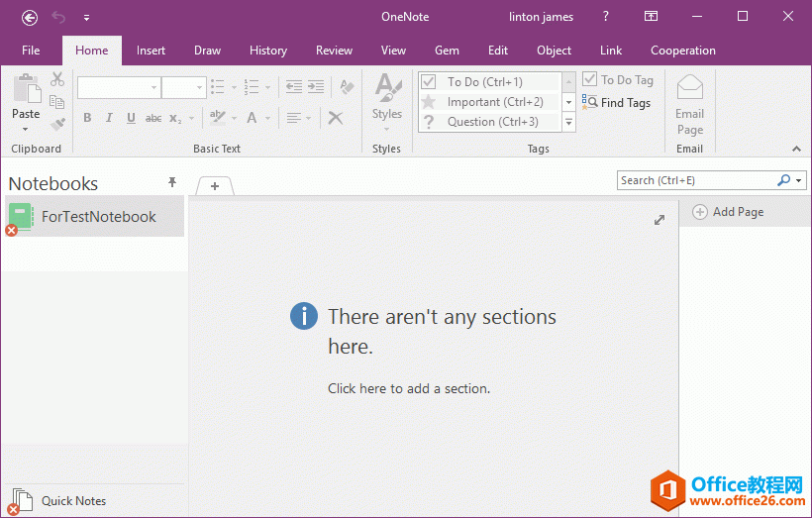This screenshot has width=812, height=518.
Task: Click the Undo arrow icon
Action: tap(58, 18)
